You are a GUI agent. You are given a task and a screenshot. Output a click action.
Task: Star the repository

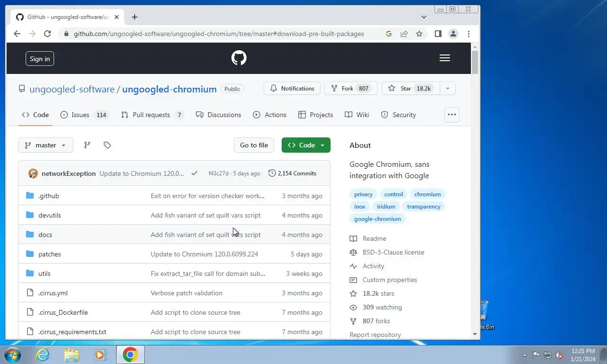tap(411, 89)
